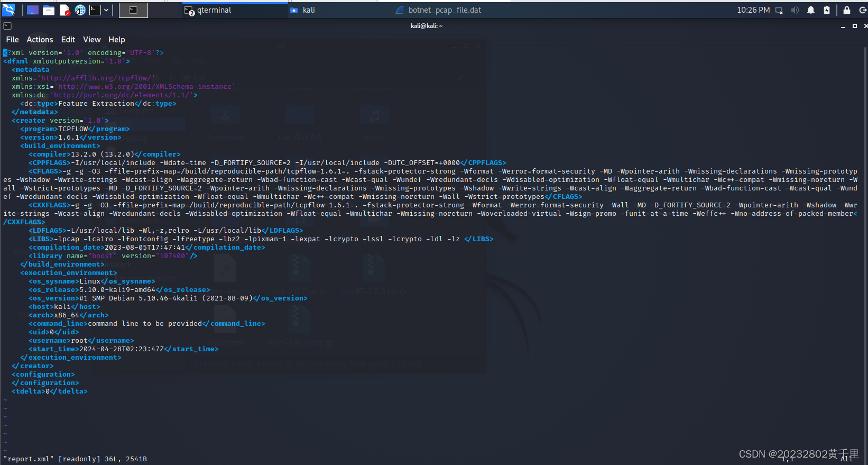
Task: Click the host value 'kali'
Action: [x=62, y=307]
